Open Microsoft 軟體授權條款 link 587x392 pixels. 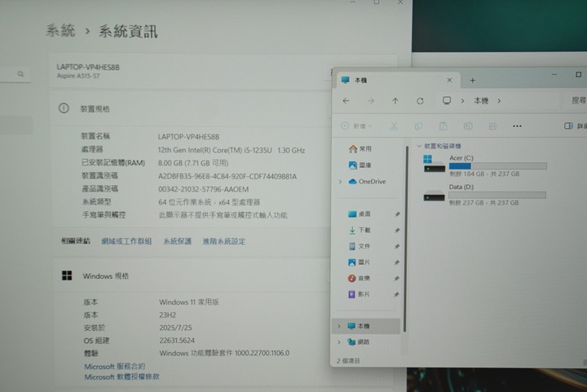[x=121, y=377]
